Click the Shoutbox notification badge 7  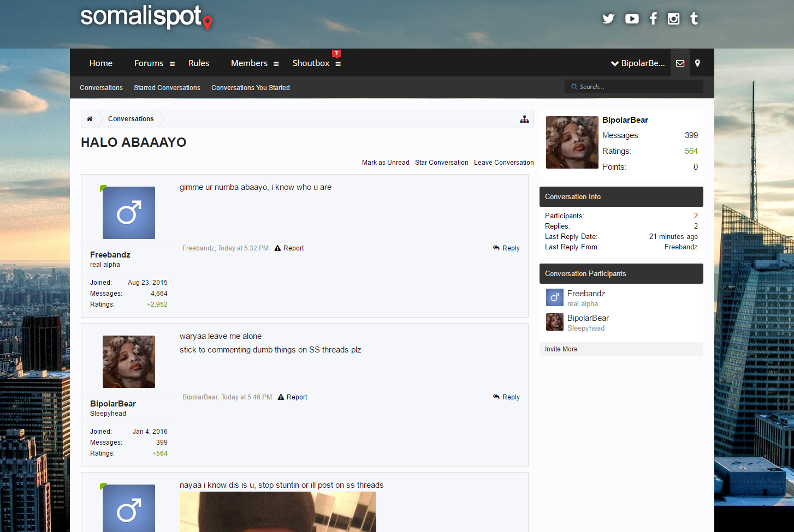coord(336,53)
